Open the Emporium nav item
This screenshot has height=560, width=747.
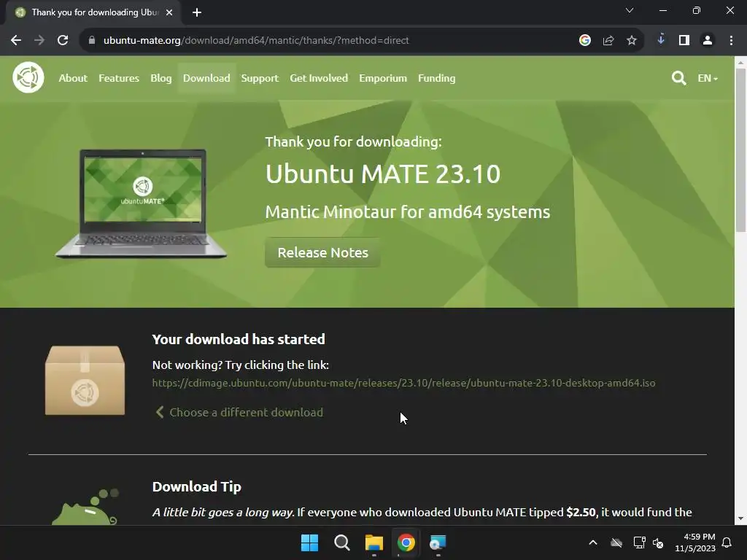383,78
